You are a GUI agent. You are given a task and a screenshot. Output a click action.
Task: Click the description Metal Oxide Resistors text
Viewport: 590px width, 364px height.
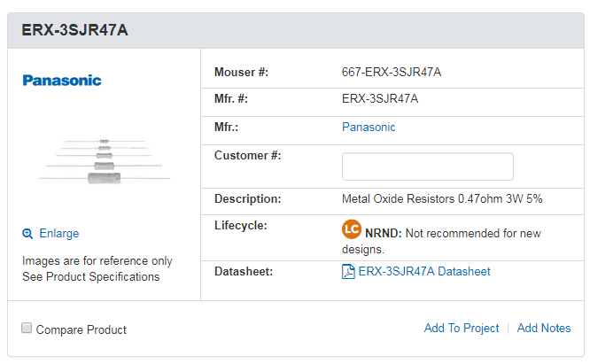[x=442, y=198]
